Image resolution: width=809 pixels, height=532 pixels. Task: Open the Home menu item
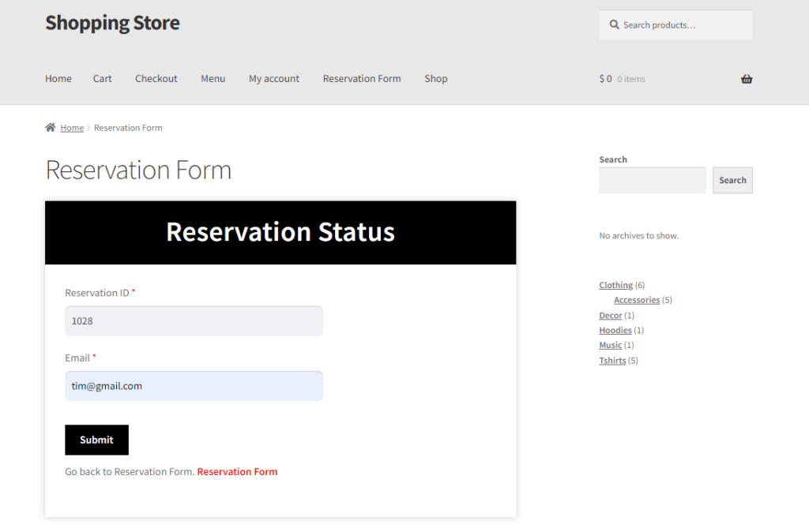(x=58, y=79)
